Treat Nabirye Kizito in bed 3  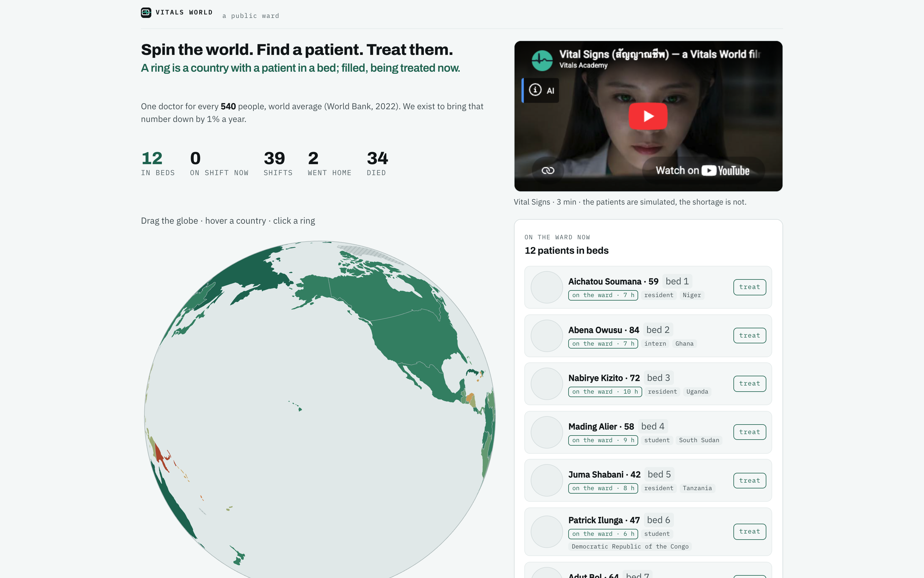click(750, 384)
